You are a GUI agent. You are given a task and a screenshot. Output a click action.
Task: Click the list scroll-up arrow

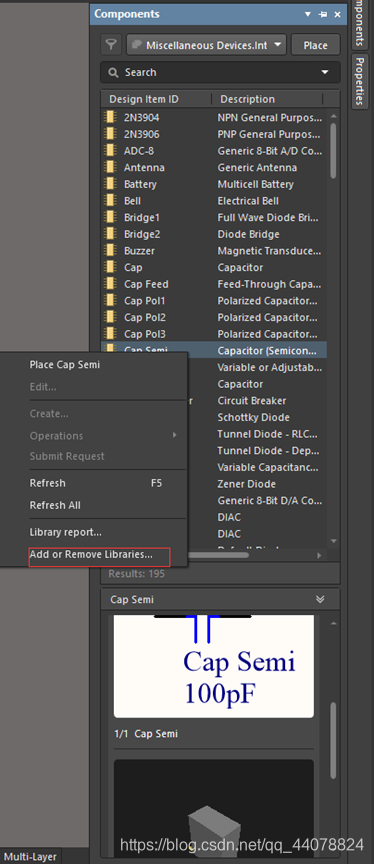tap(333, 116)
